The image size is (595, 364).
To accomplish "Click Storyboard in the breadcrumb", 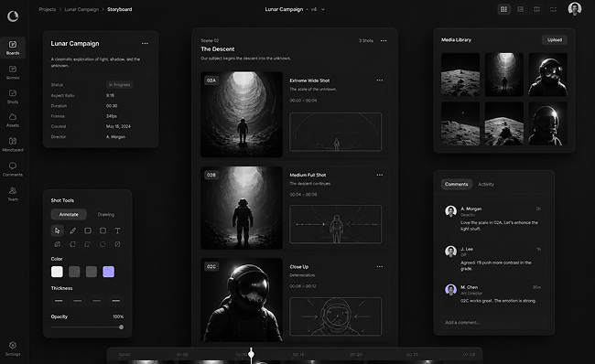I will pos(120,9).
